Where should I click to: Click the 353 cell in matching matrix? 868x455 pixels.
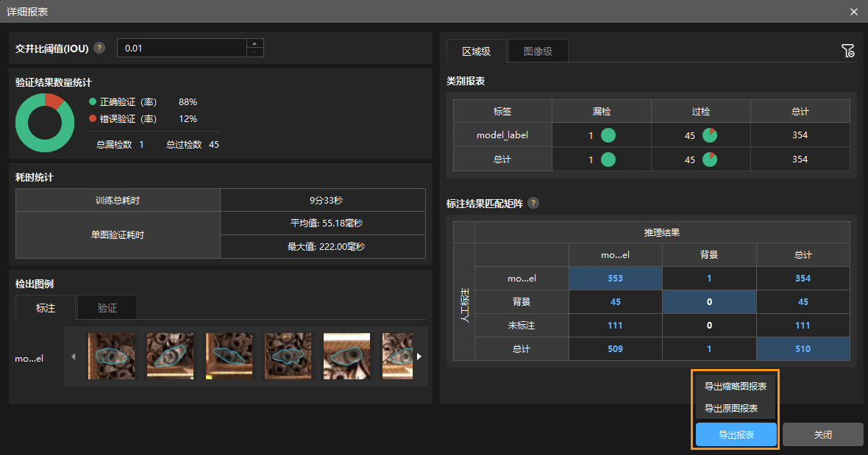(615, 279)
